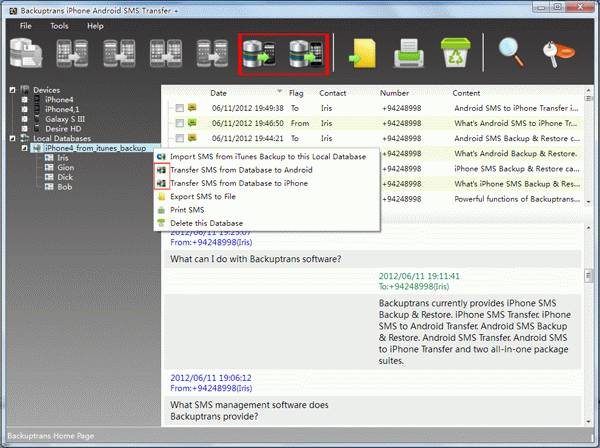The image size is (600, 448).
Task: Click message list scrollbar down arrow
Action: tap(589, 202)
